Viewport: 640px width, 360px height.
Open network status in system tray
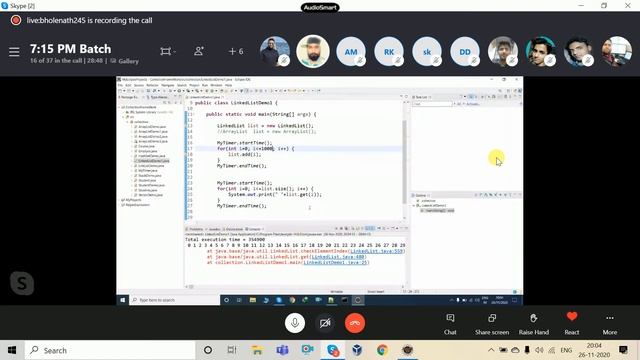[x=552, y=350]
